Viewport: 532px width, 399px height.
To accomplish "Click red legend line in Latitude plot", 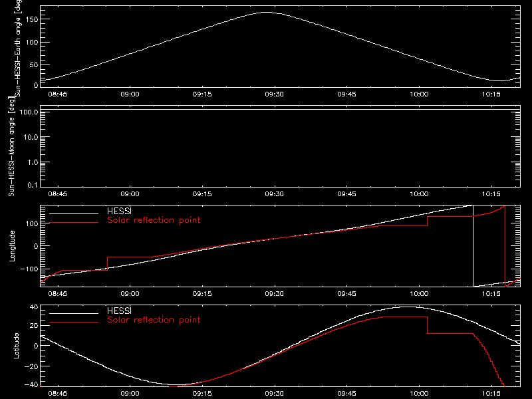I will coord(74,323).
